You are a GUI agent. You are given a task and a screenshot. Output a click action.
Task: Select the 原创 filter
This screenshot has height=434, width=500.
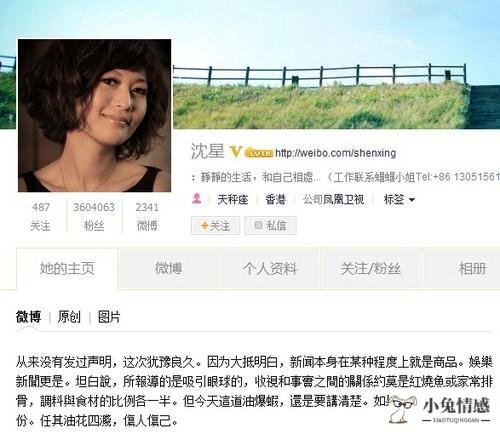[69, 317]
